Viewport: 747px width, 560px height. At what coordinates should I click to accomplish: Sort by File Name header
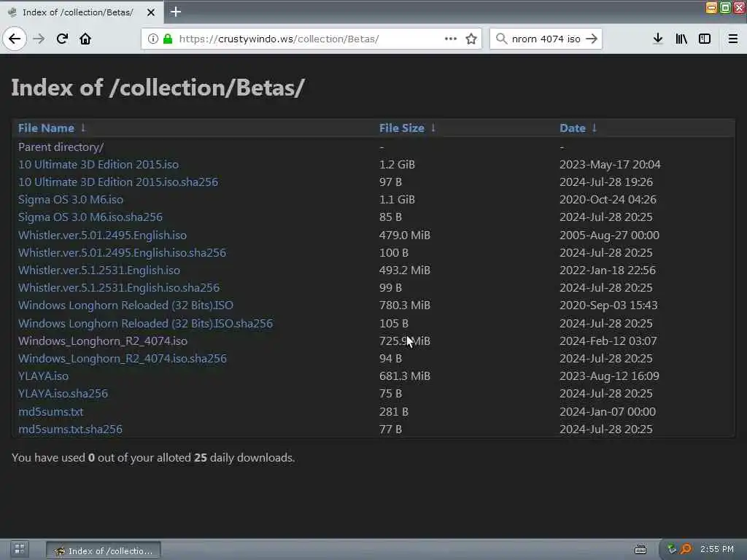point(46,128)
